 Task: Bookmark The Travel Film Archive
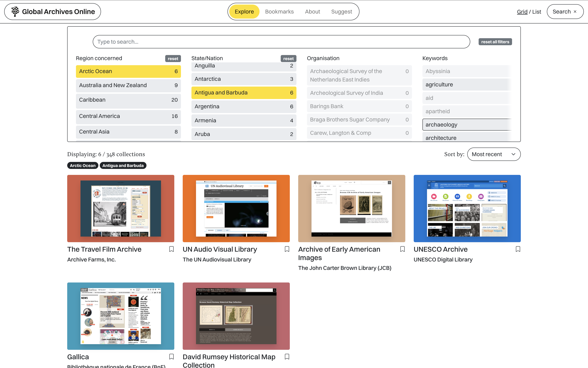coord(171,249)
